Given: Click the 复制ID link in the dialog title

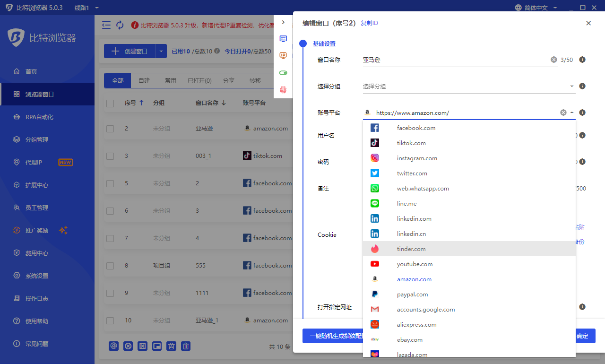Looking at the screenshot, I should [x=369, y=23].
